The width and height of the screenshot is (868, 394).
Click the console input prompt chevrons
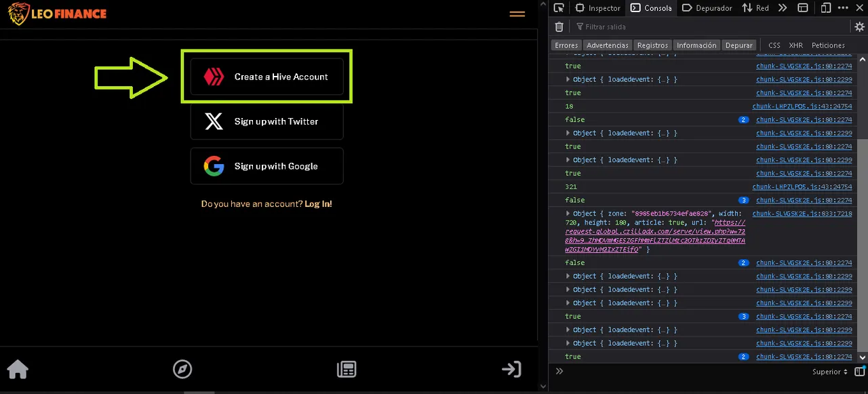[559, 372]
